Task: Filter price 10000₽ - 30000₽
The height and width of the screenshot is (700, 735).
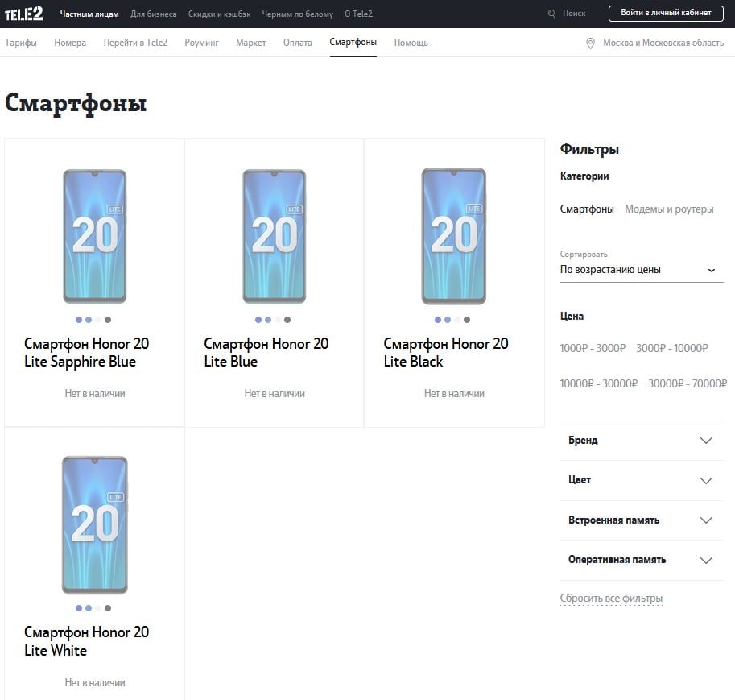Action: pos(599,383)
